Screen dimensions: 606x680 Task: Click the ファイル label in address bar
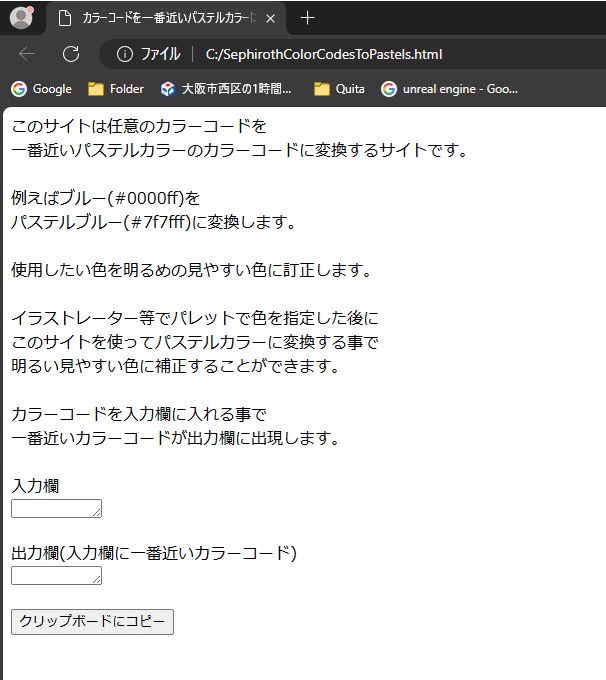click(x=160, y=54)
